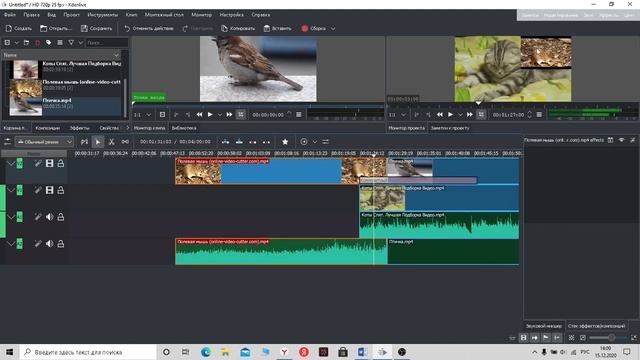Open the Инструменты menu

click(x=102, y=15)
